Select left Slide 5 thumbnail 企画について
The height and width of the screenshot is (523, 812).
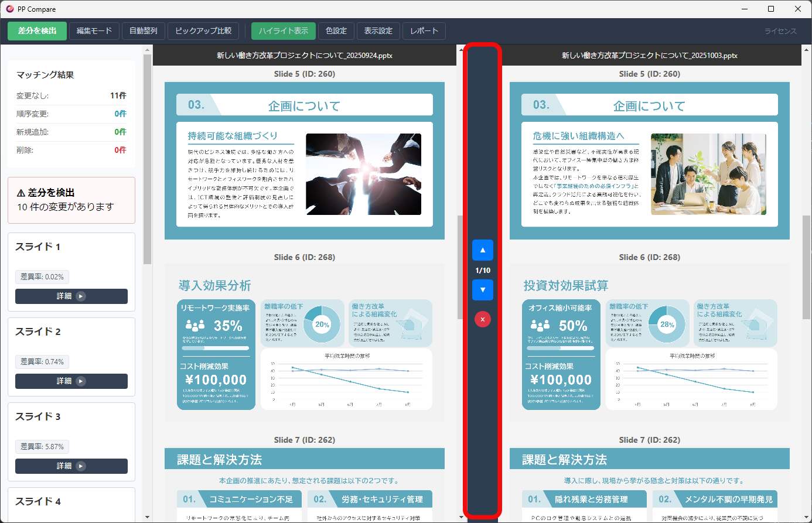[x=305, y=160]
